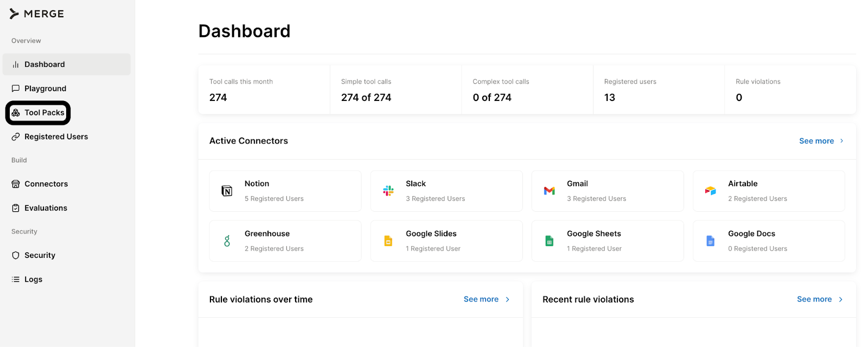Click the Google Sheets logo icon

click(550, 241)
